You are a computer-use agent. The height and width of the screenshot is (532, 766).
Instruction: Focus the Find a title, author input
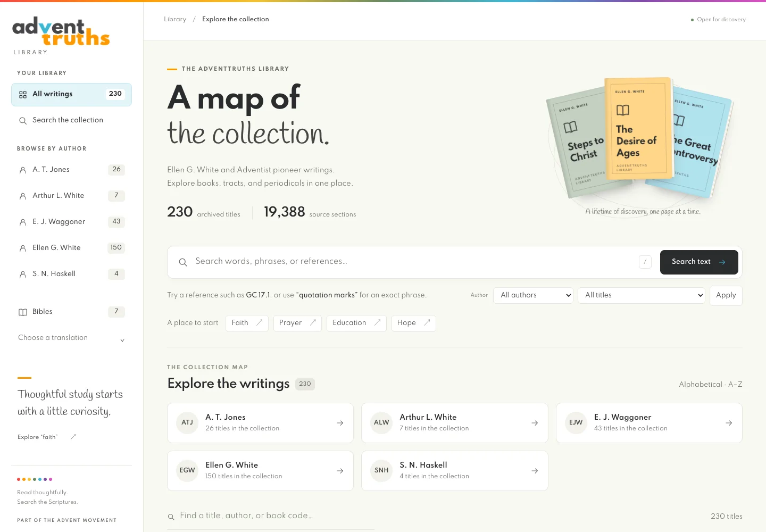click(277, 516)
